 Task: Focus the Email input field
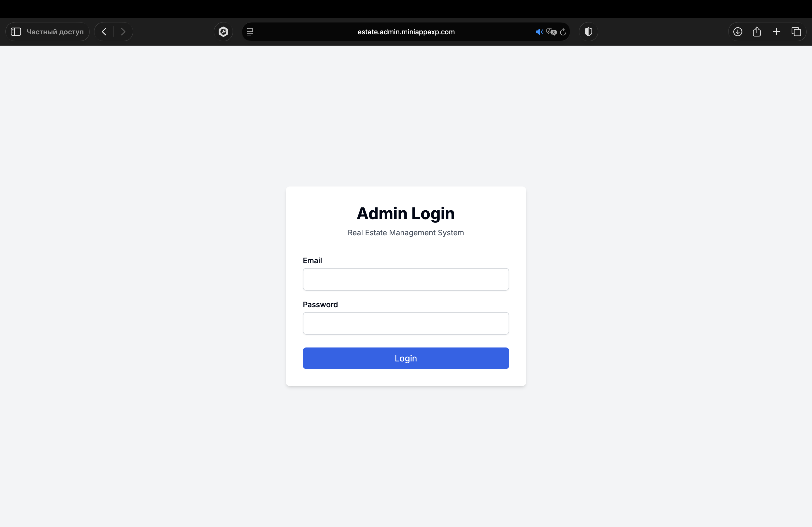tap(406, 279)
